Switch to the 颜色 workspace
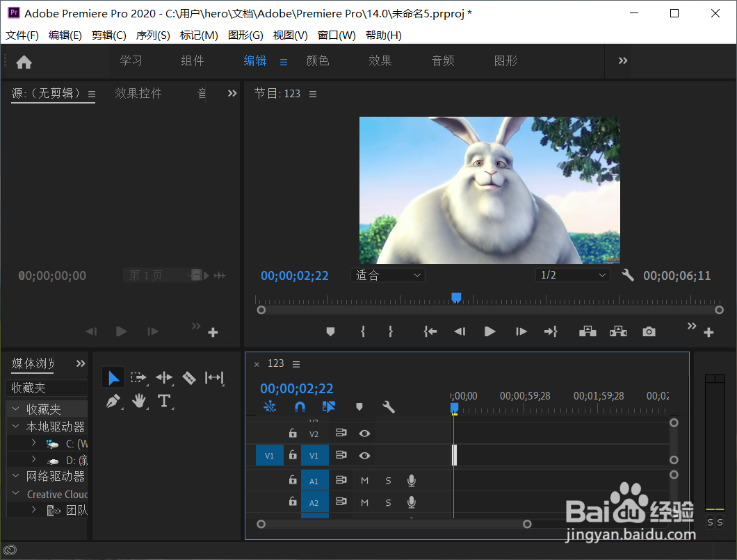The image size is (737, 560). 318,60
